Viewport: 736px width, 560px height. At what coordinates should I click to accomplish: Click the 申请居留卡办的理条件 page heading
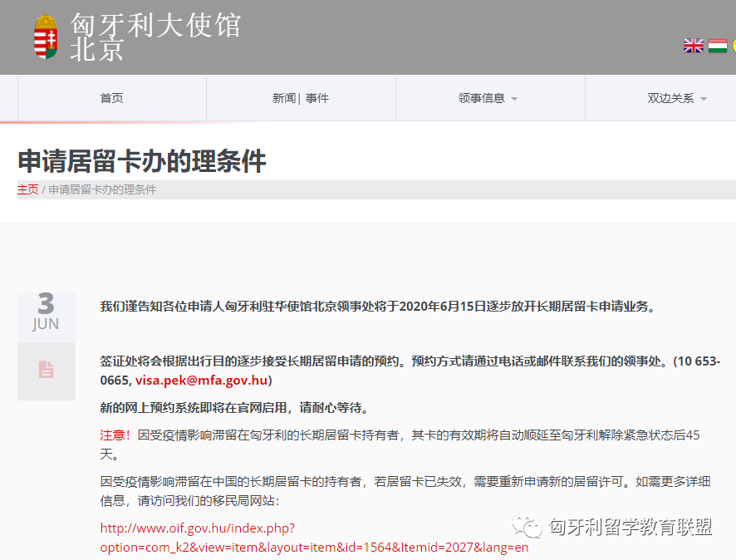click(142, 161)
